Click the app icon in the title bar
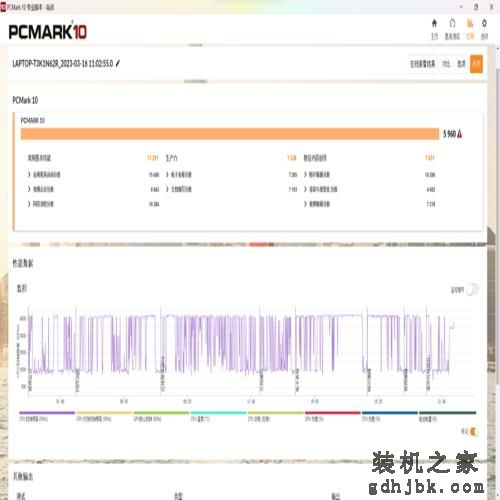This screenshot has height=500, width=500. tap(3, 7)
